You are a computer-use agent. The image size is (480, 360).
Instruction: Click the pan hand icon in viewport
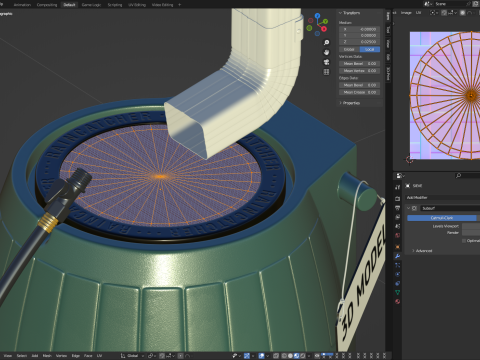326,52
